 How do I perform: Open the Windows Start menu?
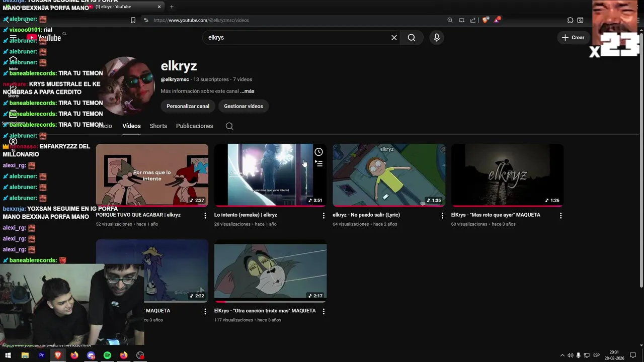tap(8, 355)
